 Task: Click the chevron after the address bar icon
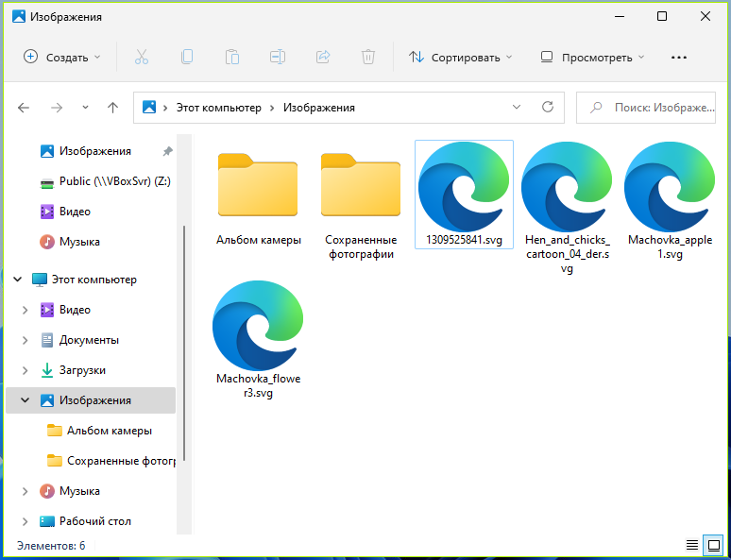[x=165, y=108]
